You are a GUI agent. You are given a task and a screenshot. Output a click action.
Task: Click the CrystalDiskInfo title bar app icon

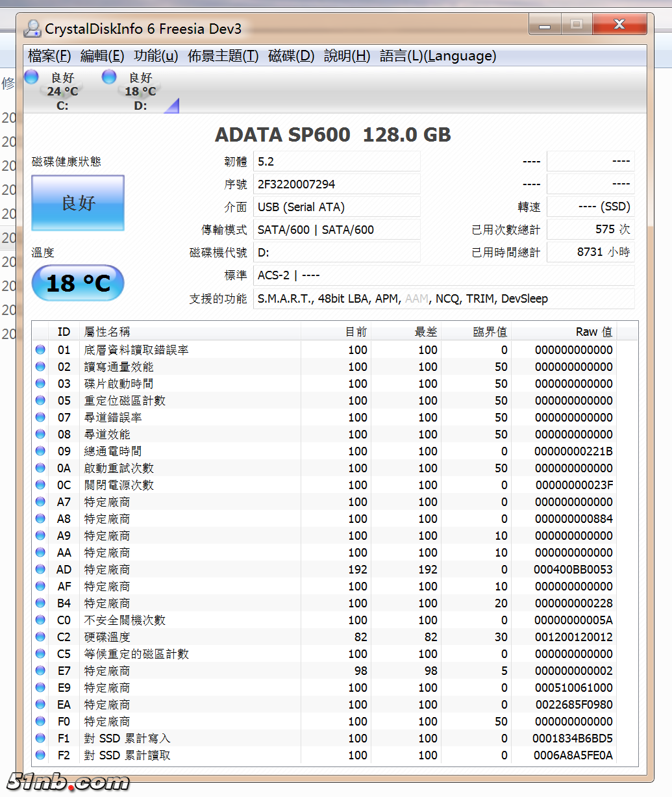pyautogui.click(x=32, y=29)
